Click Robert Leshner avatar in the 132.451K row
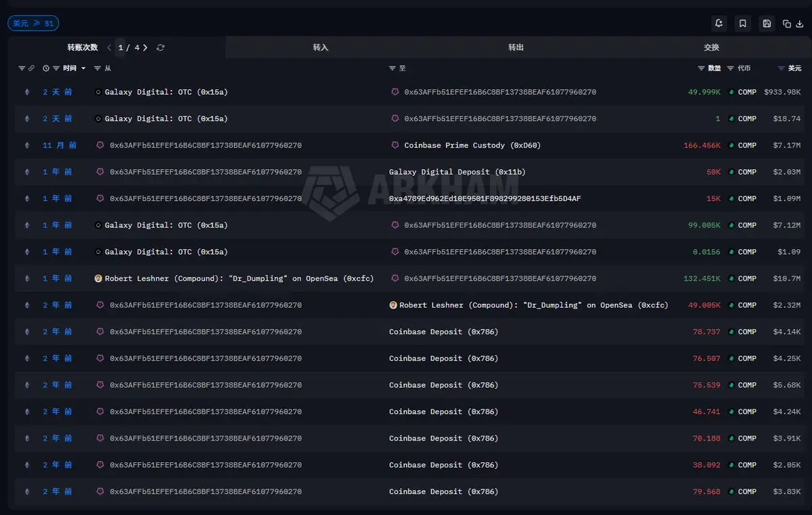This screenshot has width=812, height=515. click(99, 278)
